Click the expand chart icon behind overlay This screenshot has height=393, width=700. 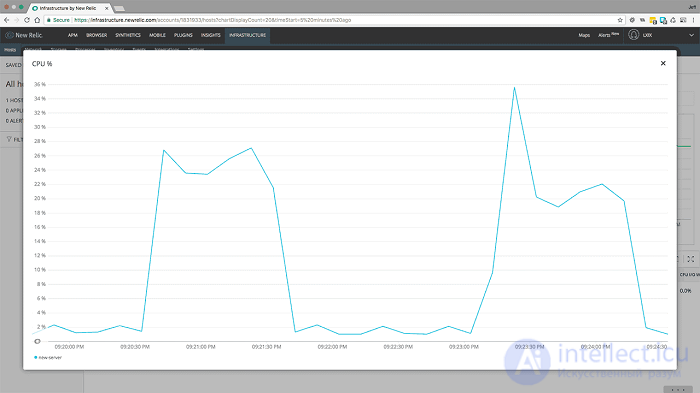[x=691, y=259]
